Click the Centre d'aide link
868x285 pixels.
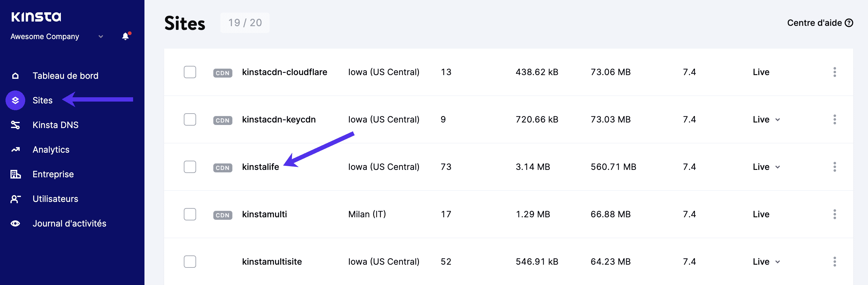(820, 23)
